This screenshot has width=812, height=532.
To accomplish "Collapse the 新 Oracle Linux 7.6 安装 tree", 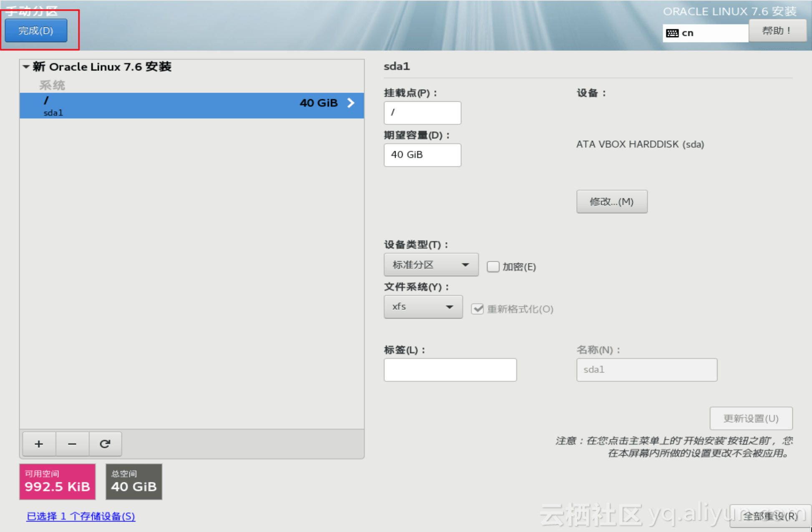I will 26,67.
